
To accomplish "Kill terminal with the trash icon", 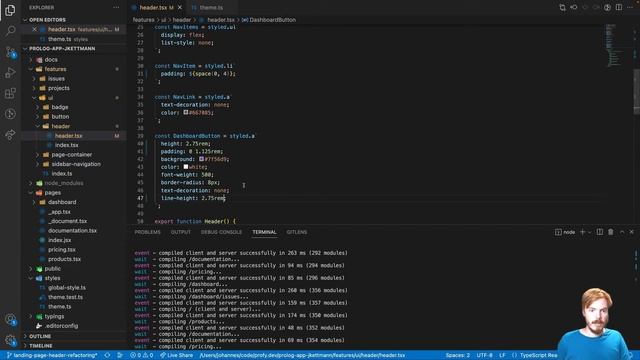I will coord(611,232).
